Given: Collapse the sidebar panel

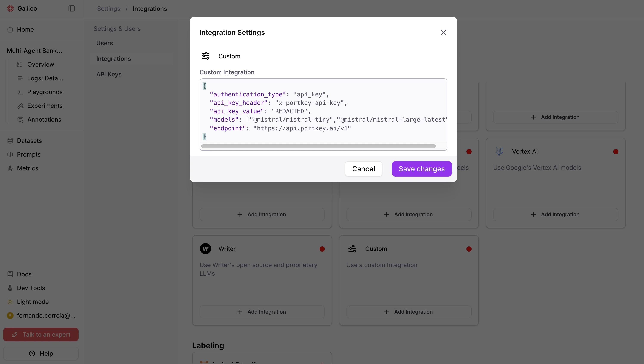Looking at the screenshot, I should 71,8.
